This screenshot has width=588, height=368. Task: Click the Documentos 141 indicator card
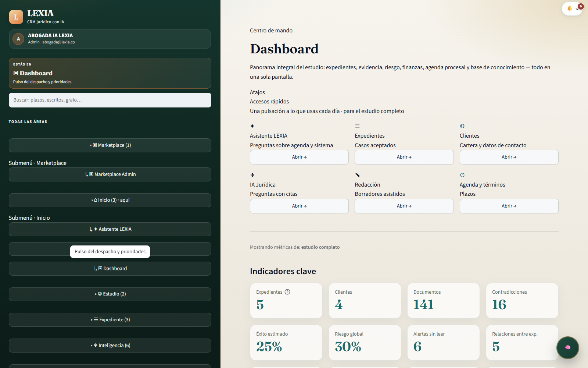point(443,301)
